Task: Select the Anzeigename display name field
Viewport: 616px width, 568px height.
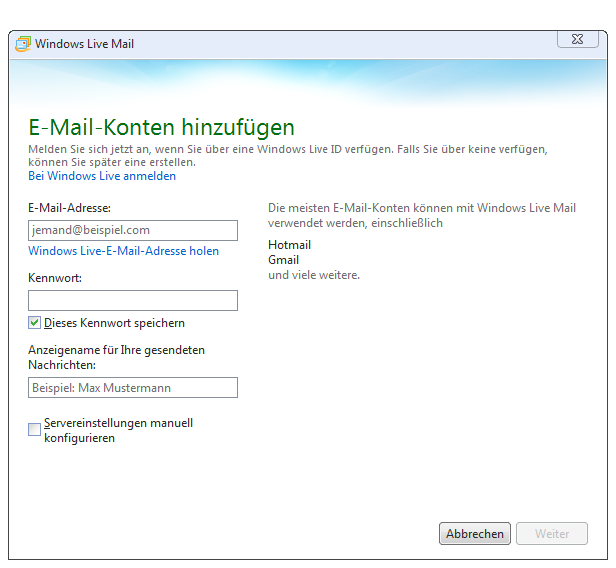Action: pos(133,388)
